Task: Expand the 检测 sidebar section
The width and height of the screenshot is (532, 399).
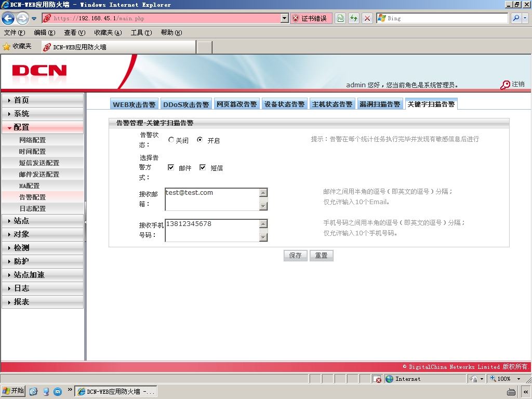Action: point(43,248)
